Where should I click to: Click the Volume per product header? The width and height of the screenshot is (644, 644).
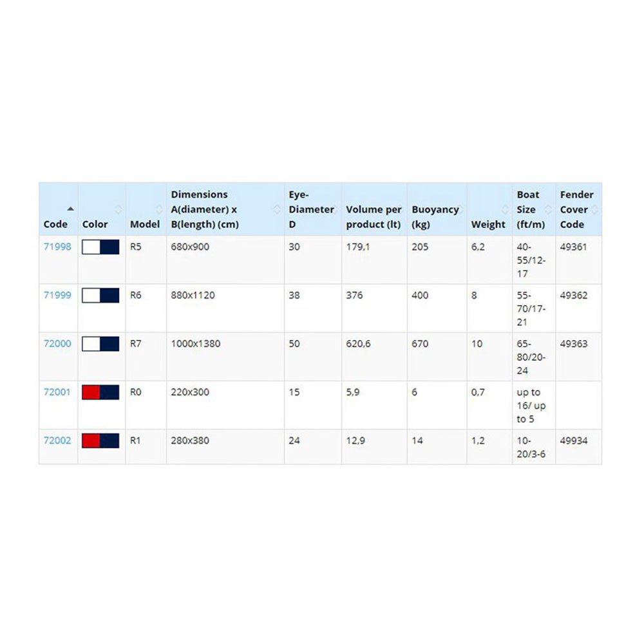[x=374, y=217]
